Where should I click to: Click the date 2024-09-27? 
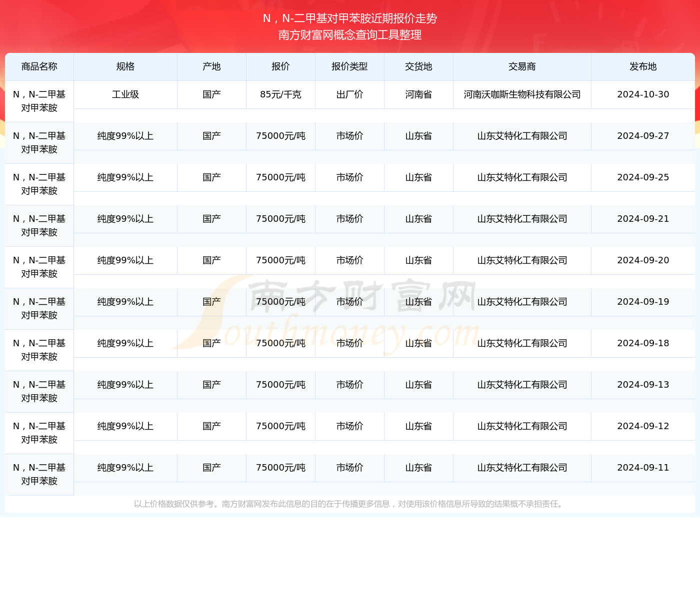(643, 136)
